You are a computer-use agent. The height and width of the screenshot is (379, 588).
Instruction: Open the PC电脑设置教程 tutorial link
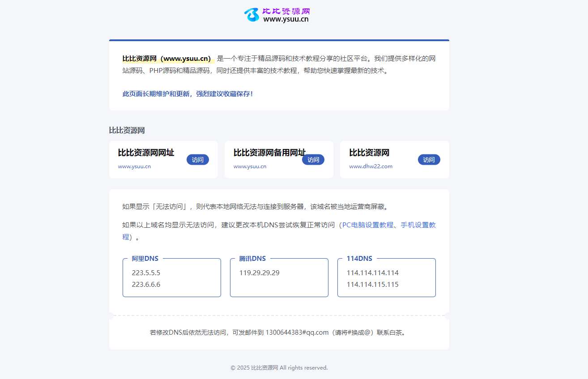367,225
